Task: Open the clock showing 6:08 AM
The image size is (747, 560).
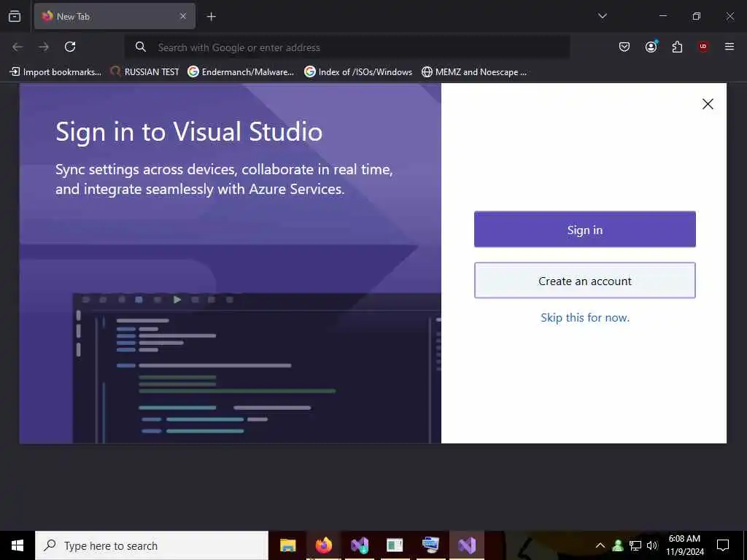Action: tap(684, 545)
